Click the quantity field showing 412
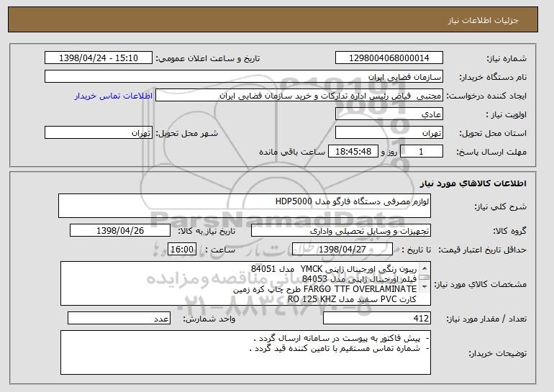554x392 pixels. point(377,318)
